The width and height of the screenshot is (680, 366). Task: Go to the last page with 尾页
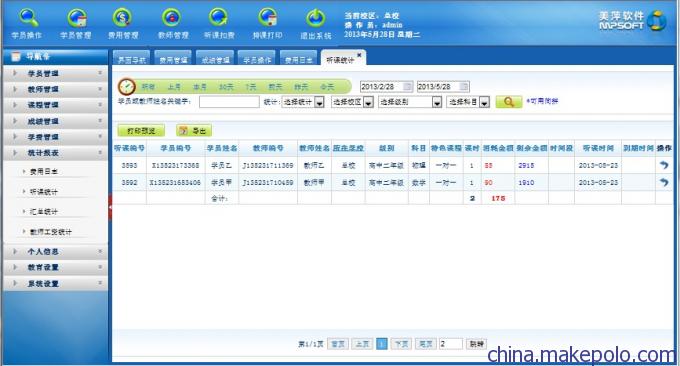coord(425,344)
